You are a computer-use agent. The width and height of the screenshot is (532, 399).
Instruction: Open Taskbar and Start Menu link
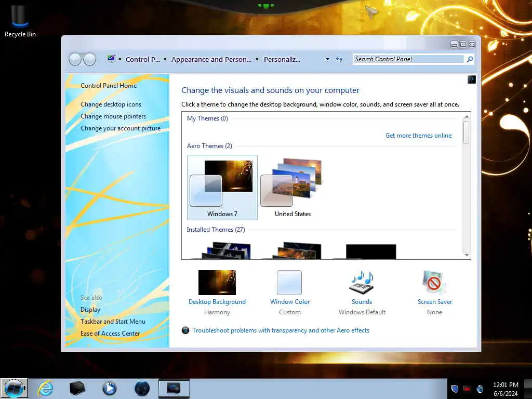pos(113,321)
